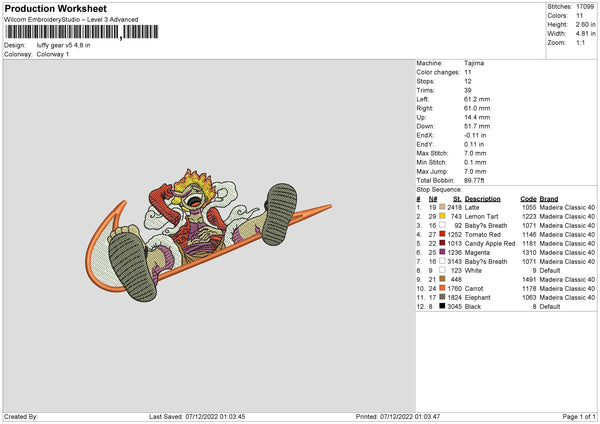Click Default brand in the White row
The image size is (600, 424).
[x=550, y=270]
